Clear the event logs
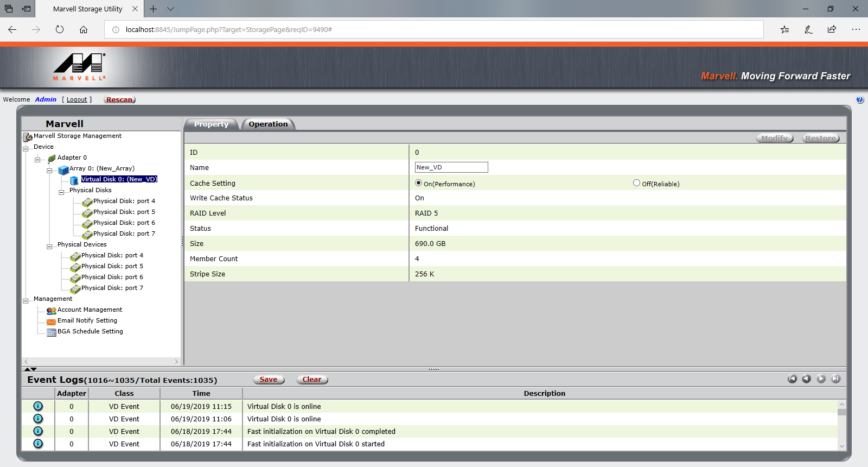868x467 pixels. [x=312, y=380]
